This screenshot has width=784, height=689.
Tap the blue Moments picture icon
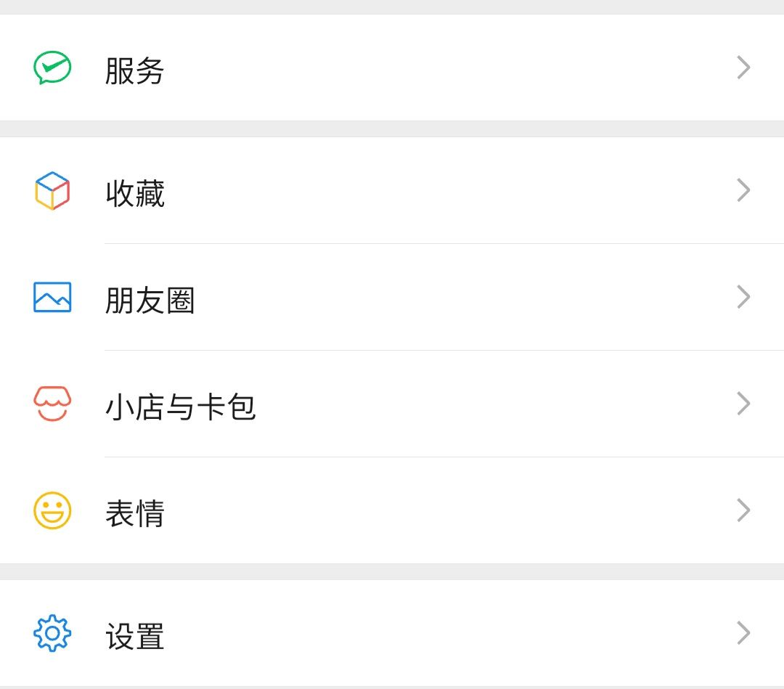click(52, 298)
